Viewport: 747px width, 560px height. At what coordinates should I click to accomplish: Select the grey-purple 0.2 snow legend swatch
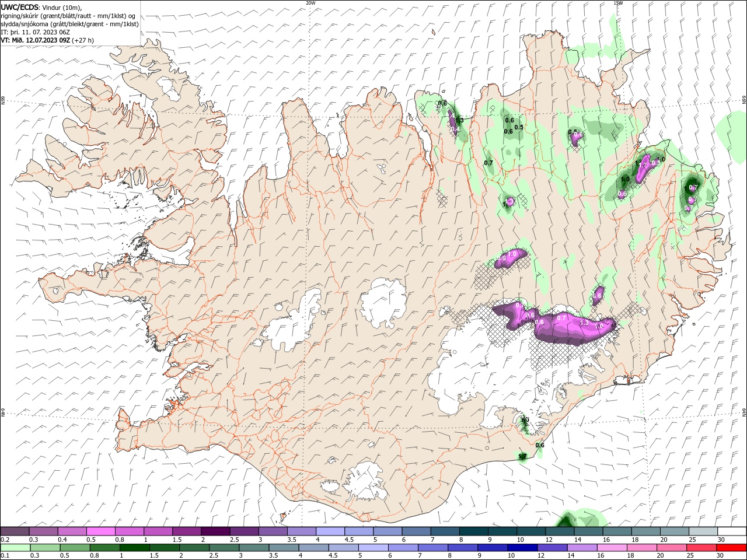(x=15, y=531)
